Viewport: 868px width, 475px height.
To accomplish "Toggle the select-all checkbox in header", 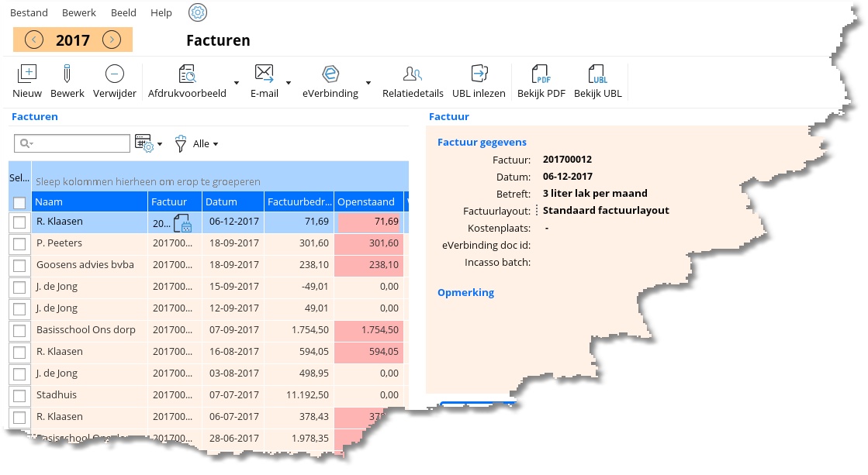I will (x=19, y=203).
